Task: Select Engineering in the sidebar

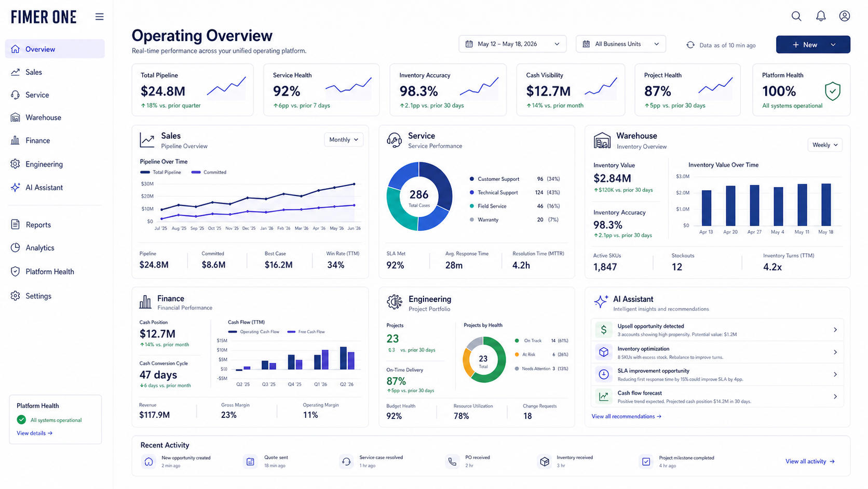Action: click(x=55, y=164)
